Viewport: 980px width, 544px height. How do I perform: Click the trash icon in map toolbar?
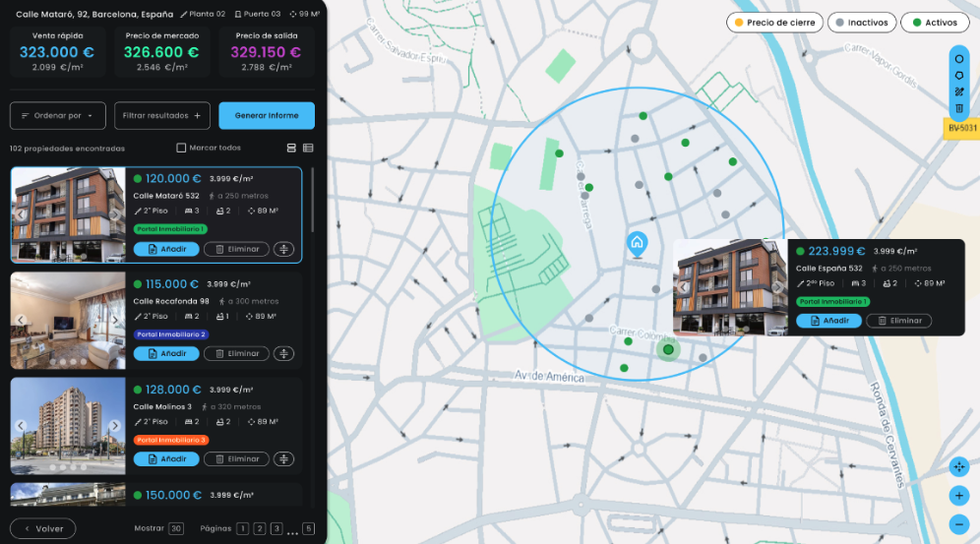pos(959,108)
